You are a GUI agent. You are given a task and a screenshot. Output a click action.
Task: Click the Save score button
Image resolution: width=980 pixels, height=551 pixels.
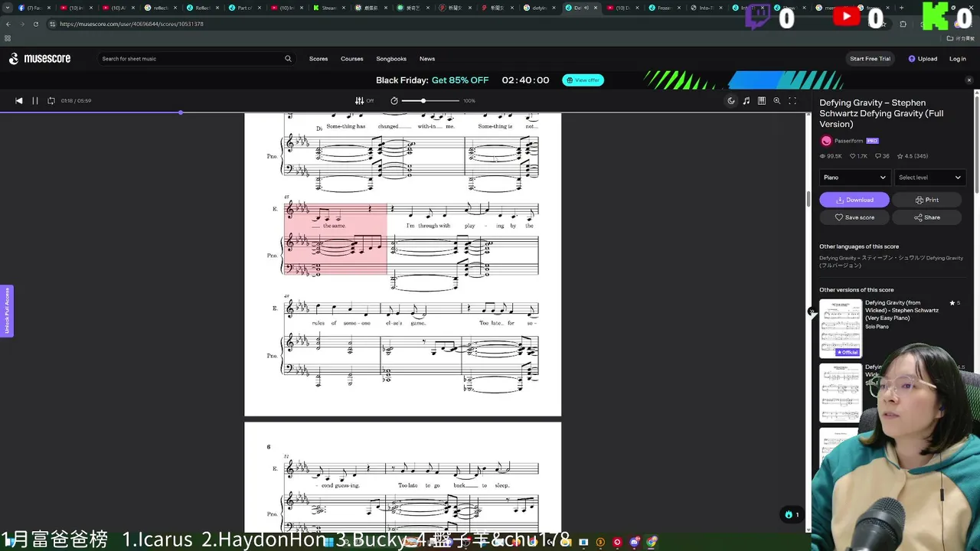854,217
